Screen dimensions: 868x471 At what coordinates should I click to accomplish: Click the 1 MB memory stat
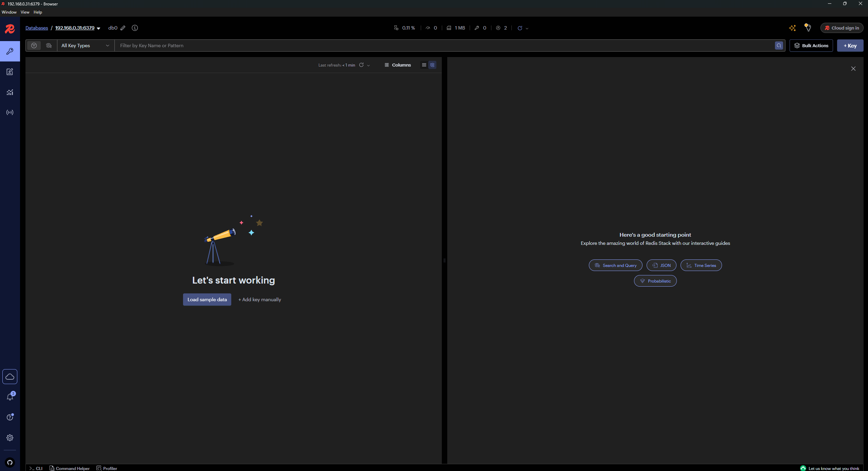(x=456, y=28)
